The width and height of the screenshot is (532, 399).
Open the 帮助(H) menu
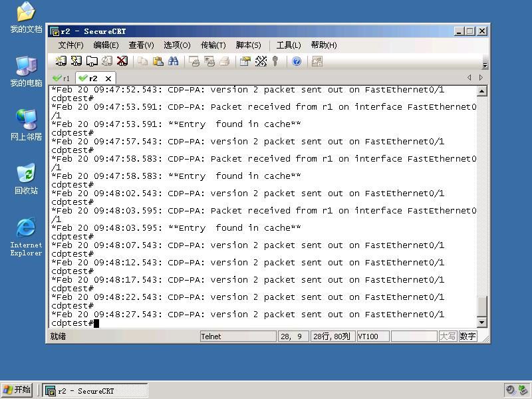pos(324,45)
